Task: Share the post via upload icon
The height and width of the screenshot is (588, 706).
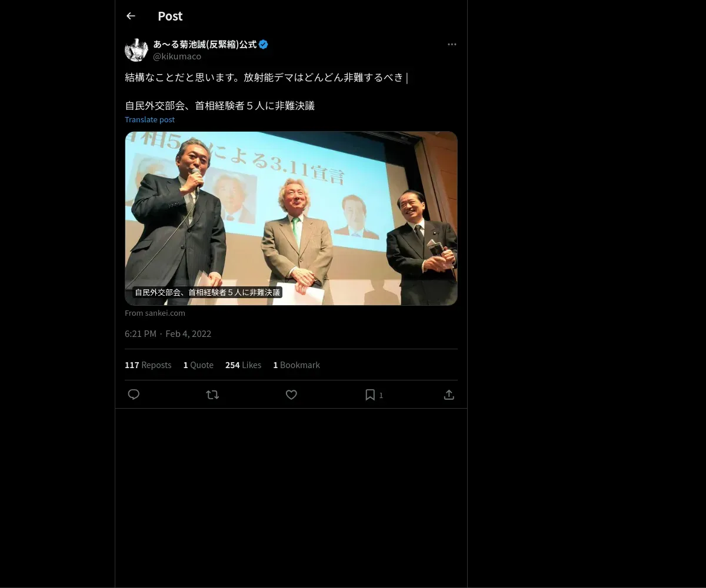Action: click(449, 395)
